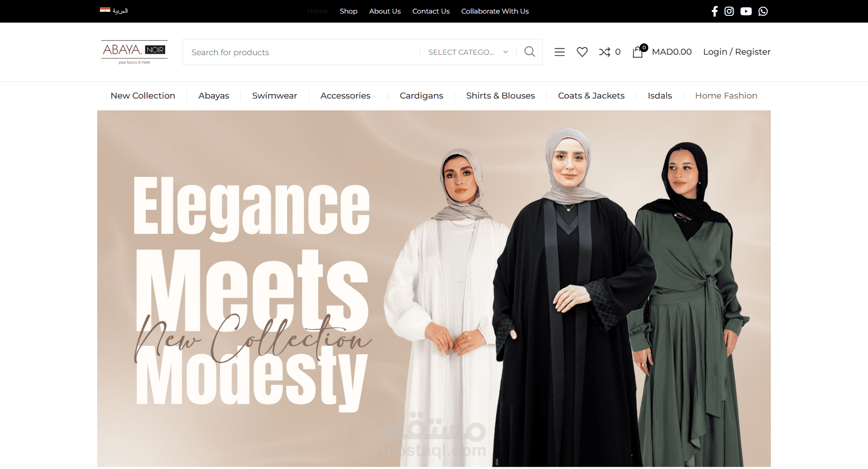868x469 pixels.
Task: Open the shopping bag cart icon
Action: (638, 52)
